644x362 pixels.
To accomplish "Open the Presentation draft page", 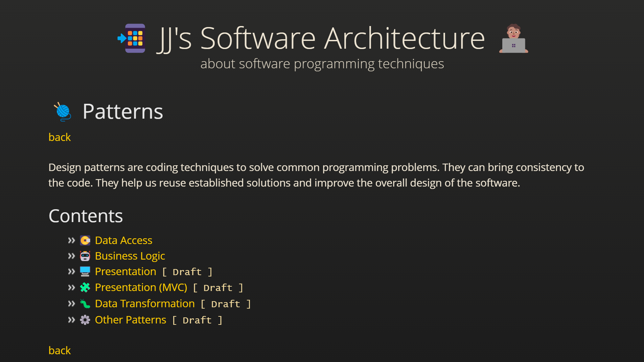I will point(125,271).
